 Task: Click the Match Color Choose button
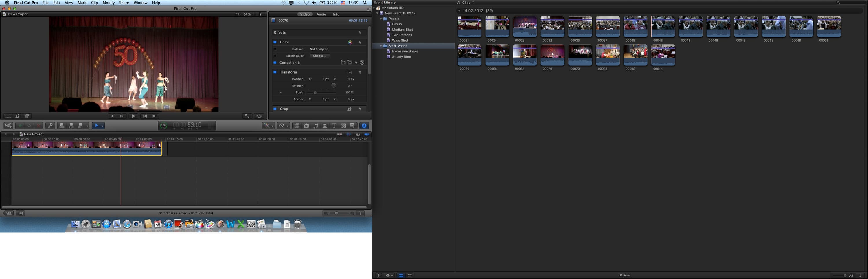point(319,56)
